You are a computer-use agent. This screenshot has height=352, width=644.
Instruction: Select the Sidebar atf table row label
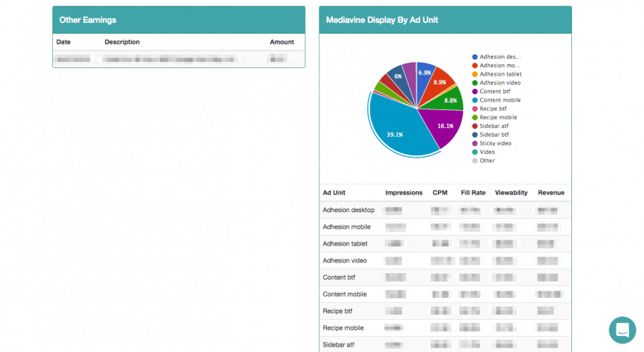pyautogui.click(x=338, y=344)
